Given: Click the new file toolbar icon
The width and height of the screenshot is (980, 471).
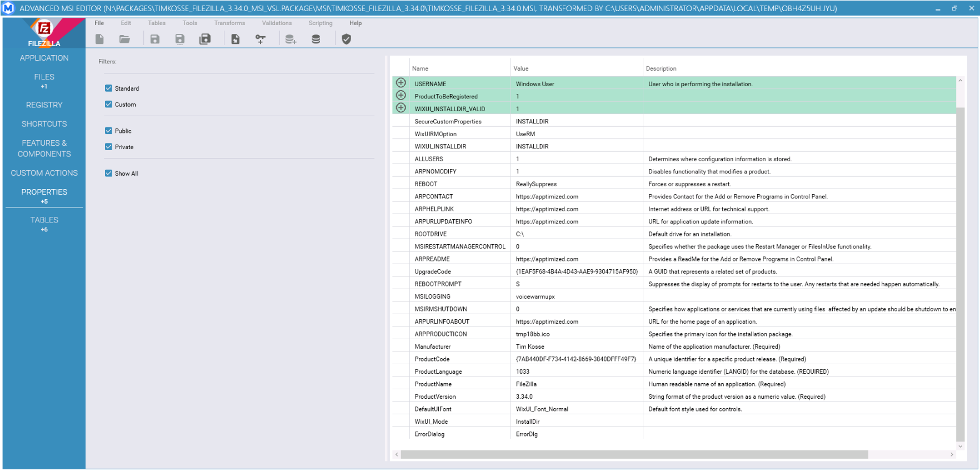Looking at the screenshot, I should 99,39.
